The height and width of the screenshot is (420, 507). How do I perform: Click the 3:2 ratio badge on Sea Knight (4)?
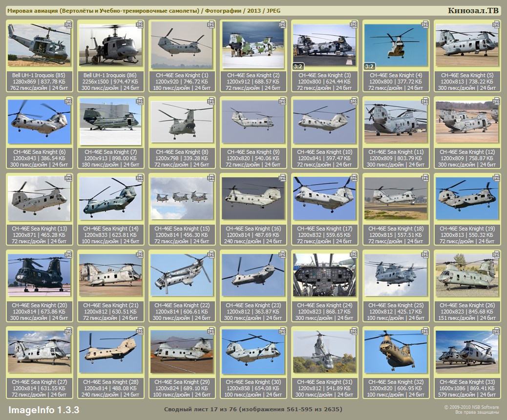point(369,66)
